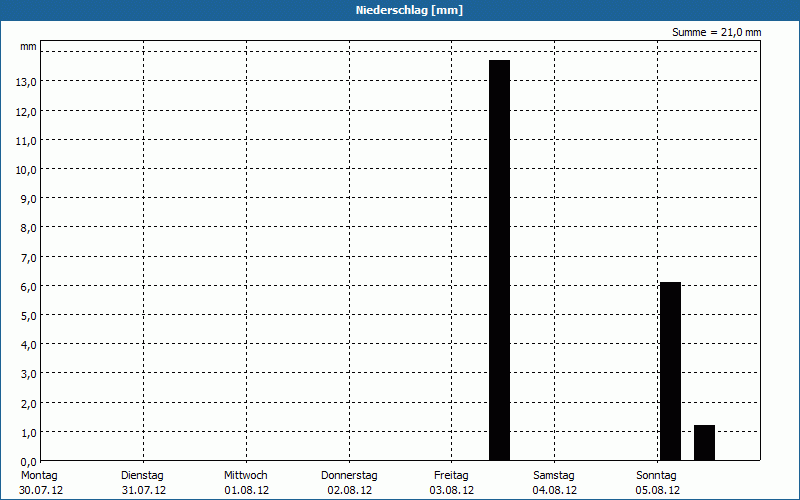Image resolution: width=800 pixels, height=500 pixels.
Task: Click the 'Montag' axis label
Action: [39, 475]
